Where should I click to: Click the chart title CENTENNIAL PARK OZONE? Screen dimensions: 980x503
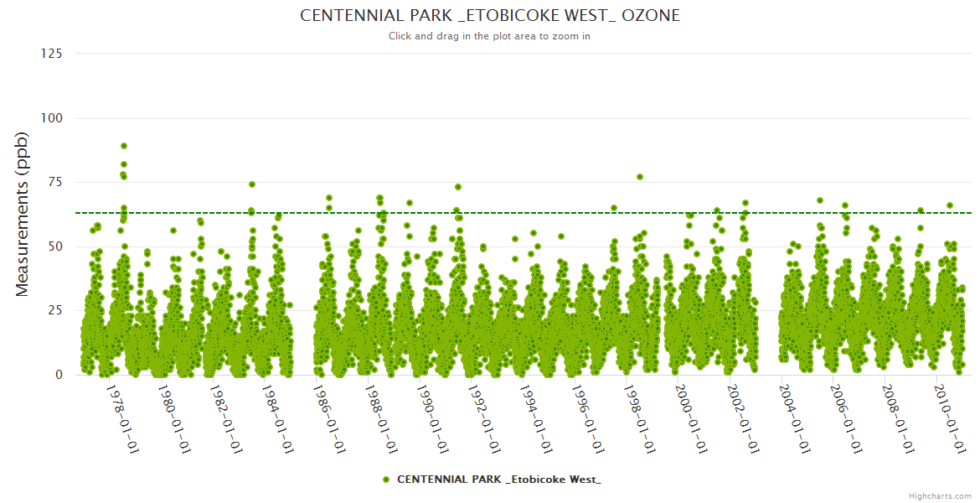click(490, 16)
